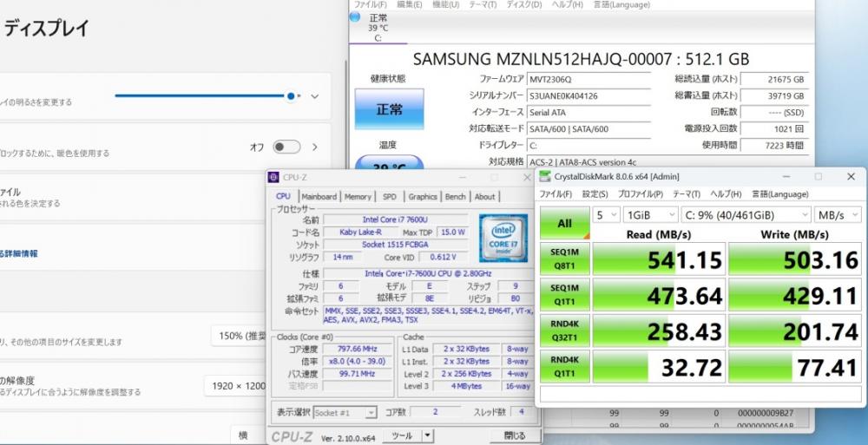This screenshot has height=445, width=868.
Task: Run the RND4K Q1T1 benchmark
Action: click(565, 366)
